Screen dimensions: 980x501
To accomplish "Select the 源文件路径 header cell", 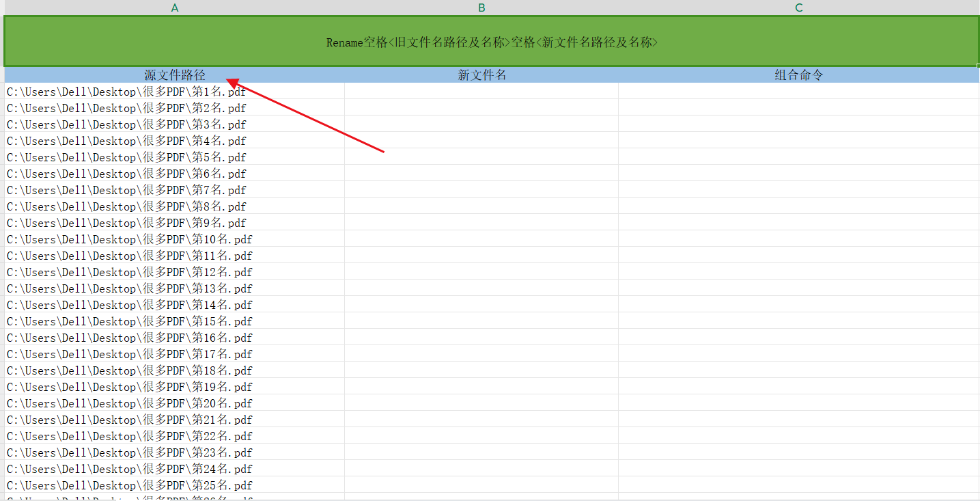I will coord(175,75).
